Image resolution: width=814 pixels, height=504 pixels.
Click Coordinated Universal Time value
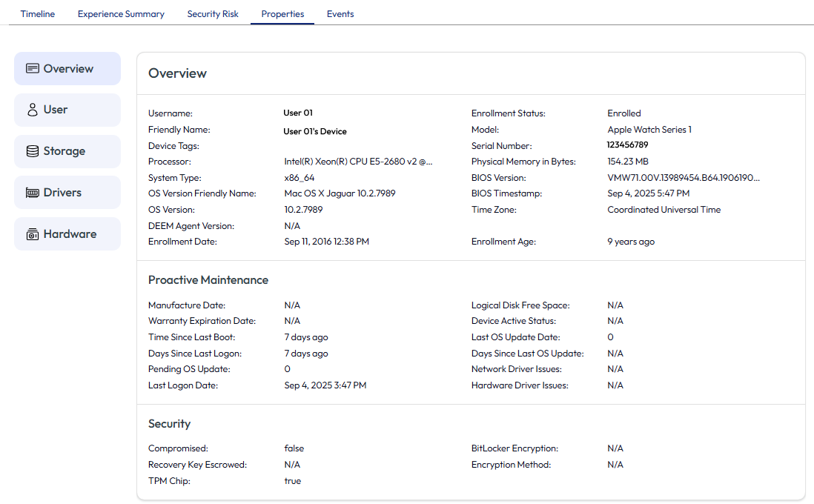coord(664,210)
